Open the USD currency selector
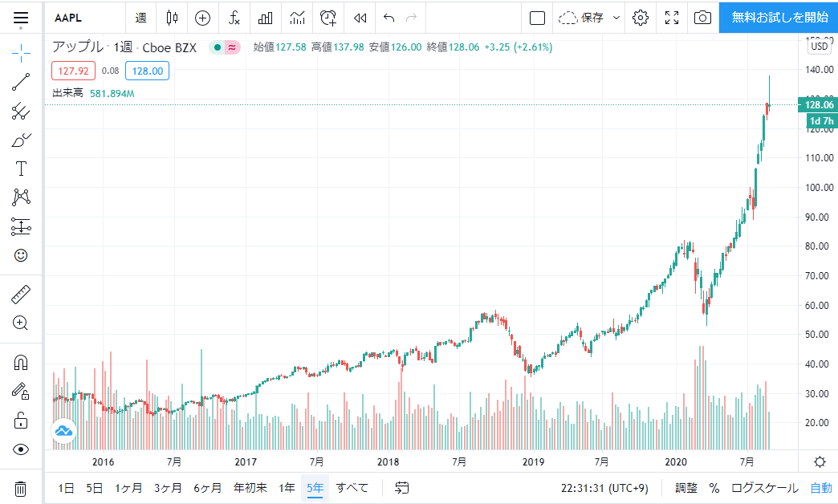Screen dimensions: 838x504 [820, 46]
